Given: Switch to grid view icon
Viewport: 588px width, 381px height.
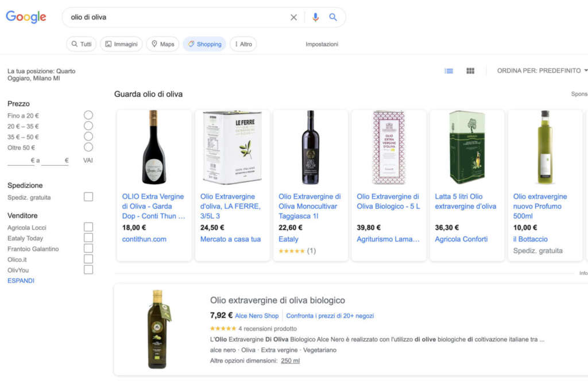Looking at the screenshot, I should [470, 71].
